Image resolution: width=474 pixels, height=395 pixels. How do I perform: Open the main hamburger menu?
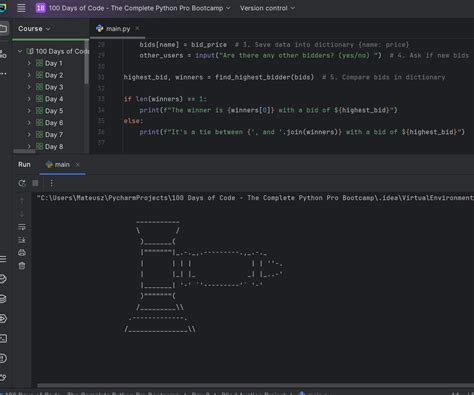pyautogui.click(x=21, y=8)
